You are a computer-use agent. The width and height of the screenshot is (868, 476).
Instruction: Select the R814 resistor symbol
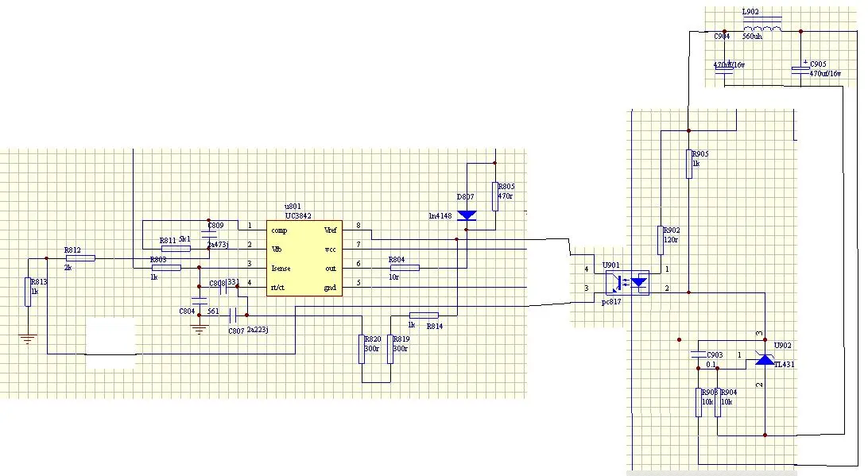tap(424, 315)
